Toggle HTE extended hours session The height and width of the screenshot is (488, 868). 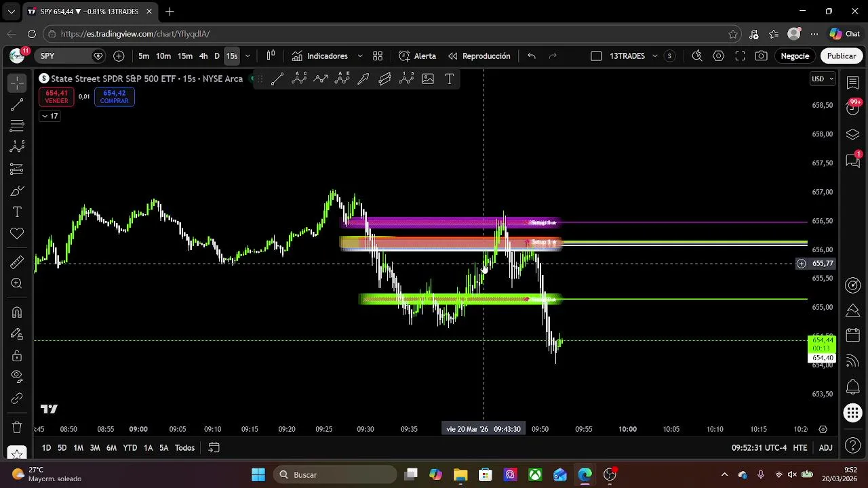click(800, 448)
